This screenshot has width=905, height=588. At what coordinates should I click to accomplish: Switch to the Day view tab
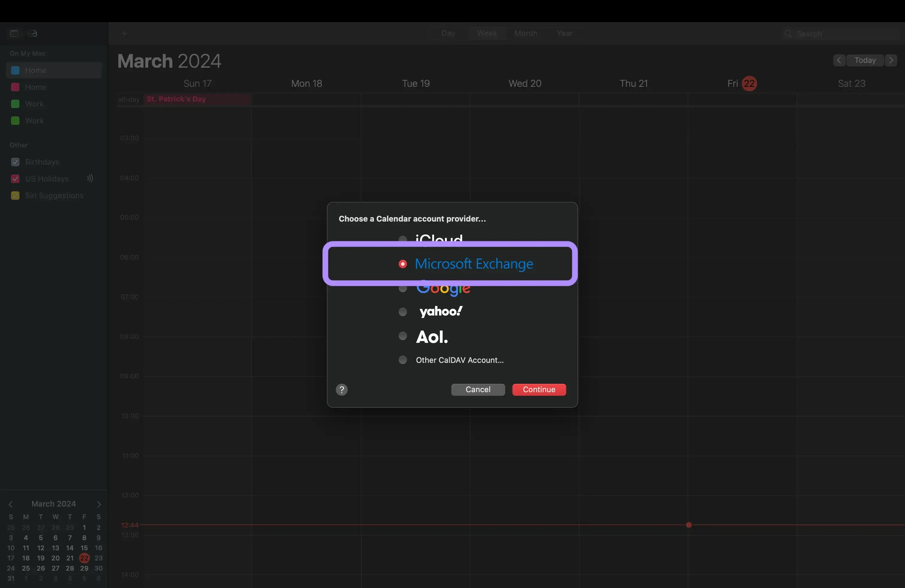click(x=448, y=34)
